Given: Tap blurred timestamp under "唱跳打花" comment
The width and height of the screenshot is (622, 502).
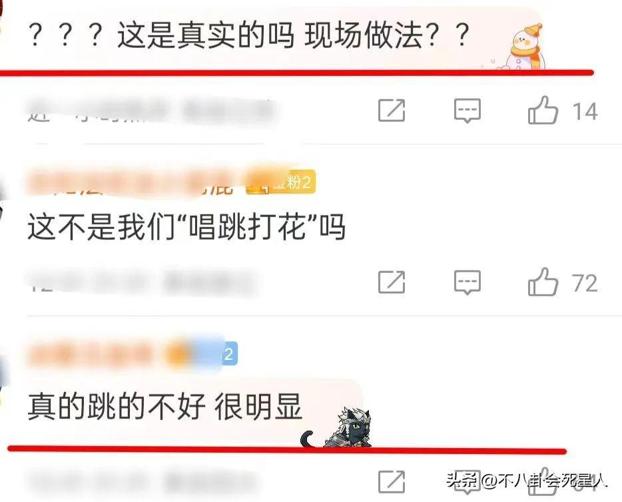Looking at the screenshot, I should [x=143, y=282].
